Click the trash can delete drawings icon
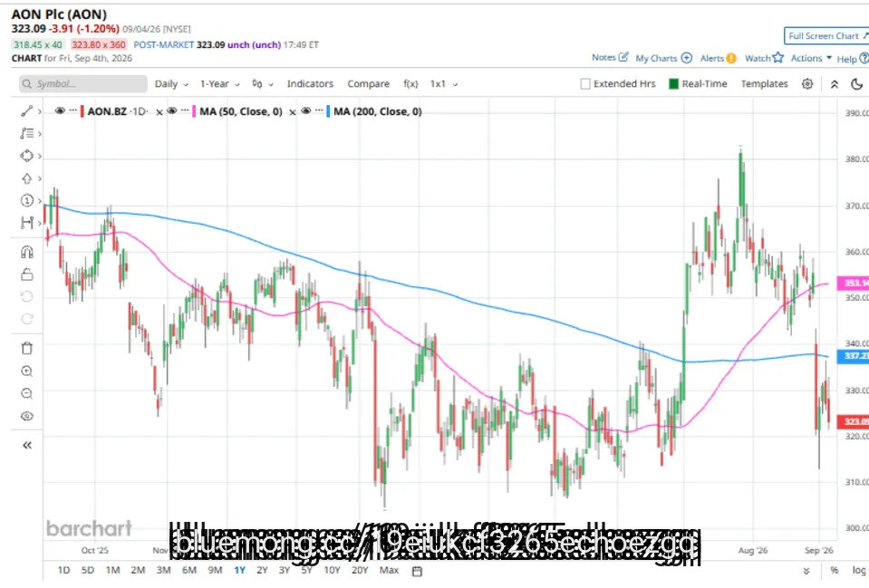 tap(26, 349)
